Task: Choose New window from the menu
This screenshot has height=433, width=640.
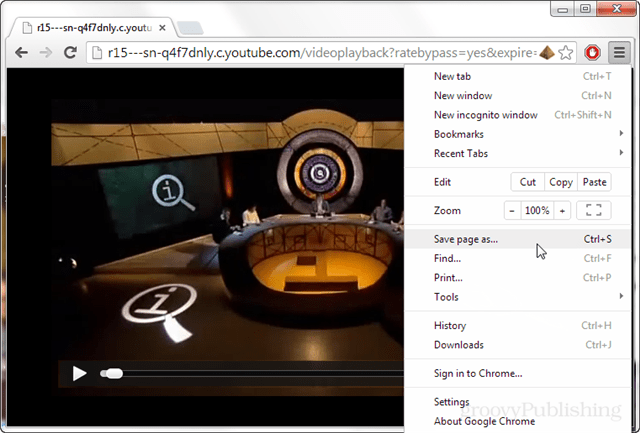Action: pyautogui.click(x=517, y=95)
